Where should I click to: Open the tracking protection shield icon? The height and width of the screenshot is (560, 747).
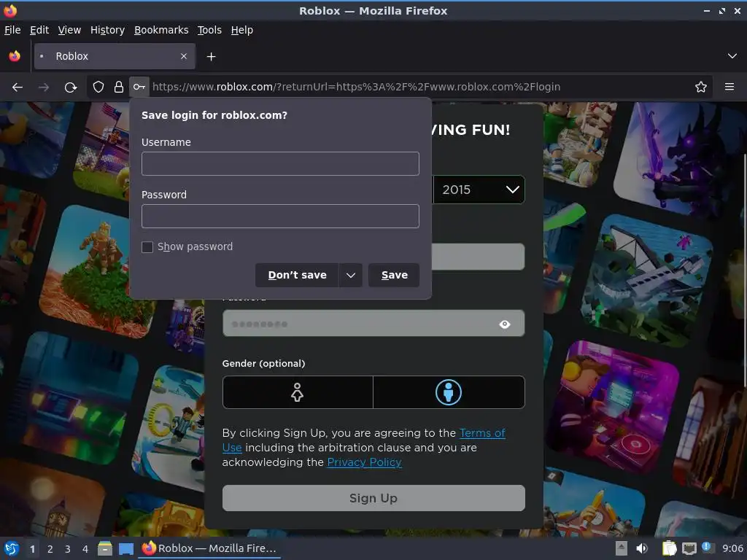click(x=98, y=87)
